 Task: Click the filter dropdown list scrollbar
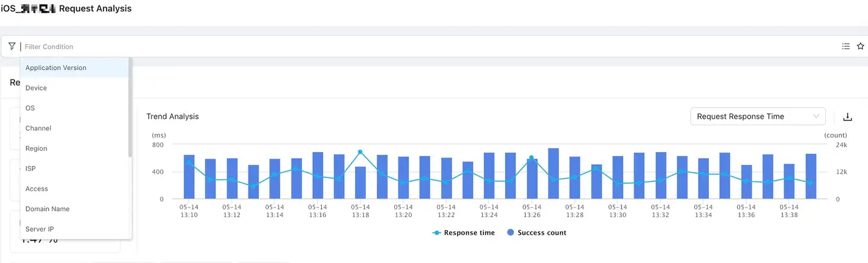(130, 109)
